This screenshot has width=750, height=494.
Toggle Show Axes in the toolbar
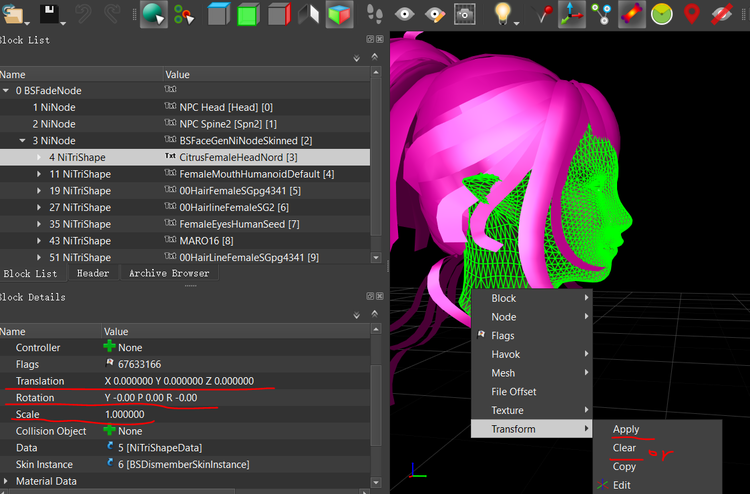pos(572,14)
